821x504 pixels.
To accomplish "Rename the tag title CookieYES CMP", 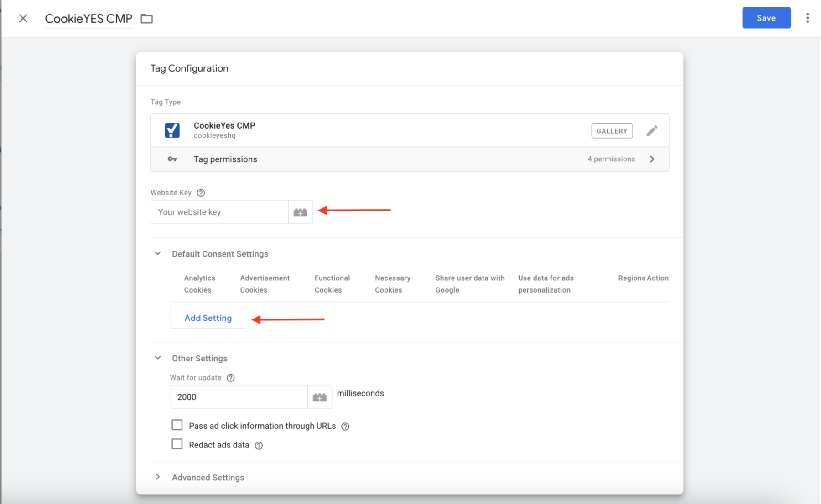I will (88, 19).
